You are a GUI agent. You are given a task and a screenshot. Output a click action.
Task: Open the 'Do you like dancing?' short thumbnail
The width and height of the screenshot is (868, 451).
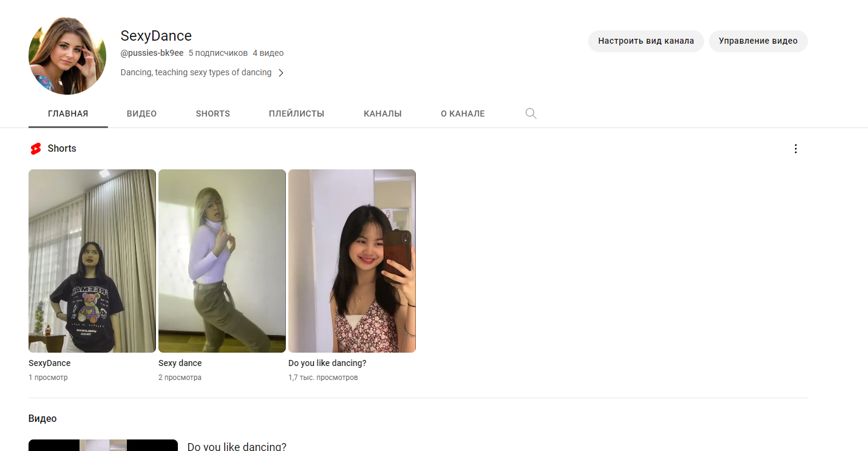351,261
